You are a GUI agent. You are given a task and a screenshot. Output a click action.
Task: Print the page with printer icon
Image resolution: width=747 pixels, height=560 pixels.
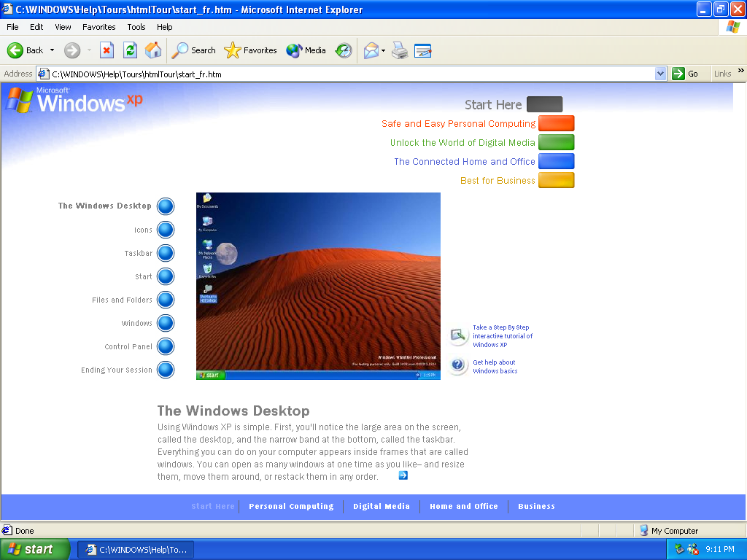click(x=400, y=50)
